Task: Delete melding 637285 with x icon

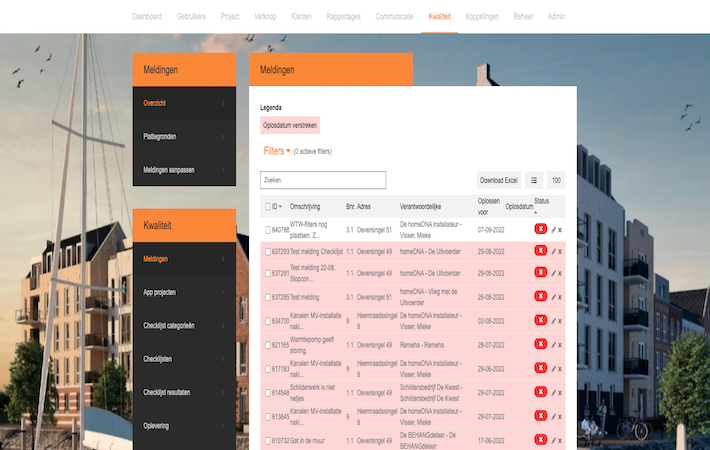Action: [x=560, y=297]
